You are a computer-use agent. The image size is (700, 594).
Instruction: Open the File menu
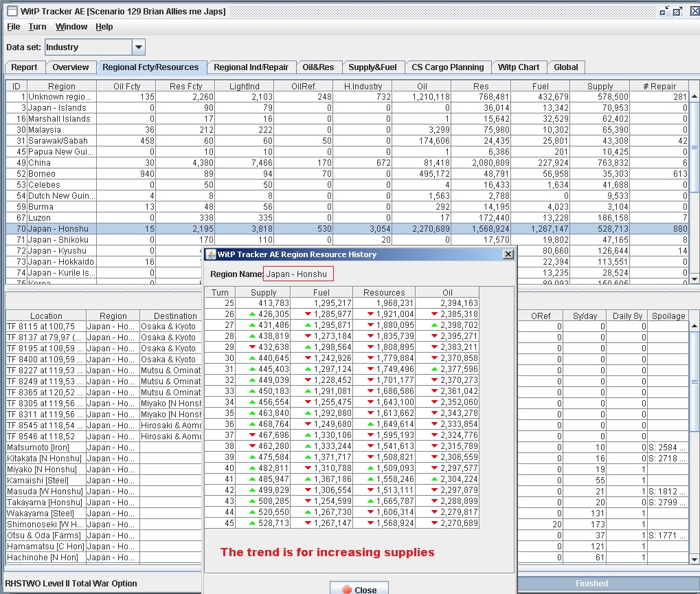(x=13, y=27)
